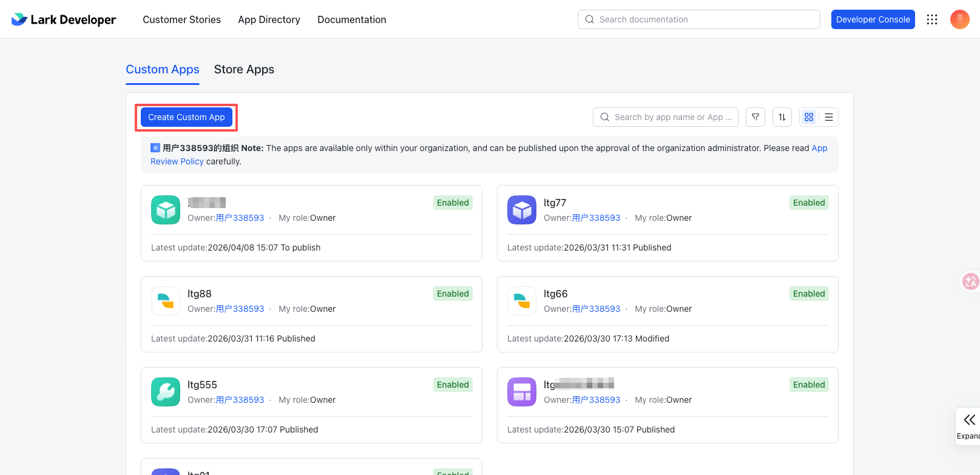Open the user profile avatar menu
This screenshot has height=475, width=980.
(959, 19)
